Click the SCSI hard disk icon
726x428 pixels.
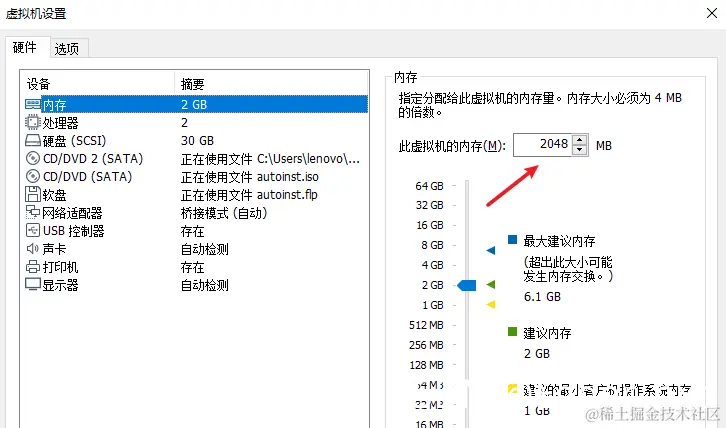pyautogui.click(x=32, y=140)
